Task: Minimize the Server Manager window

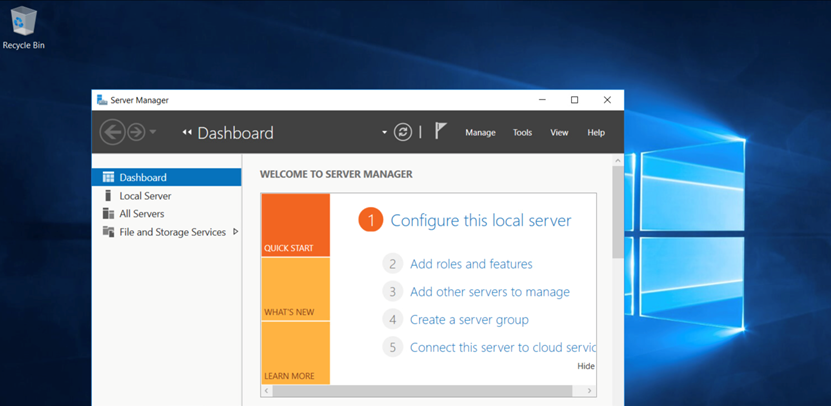Action: tap(542, 100)
